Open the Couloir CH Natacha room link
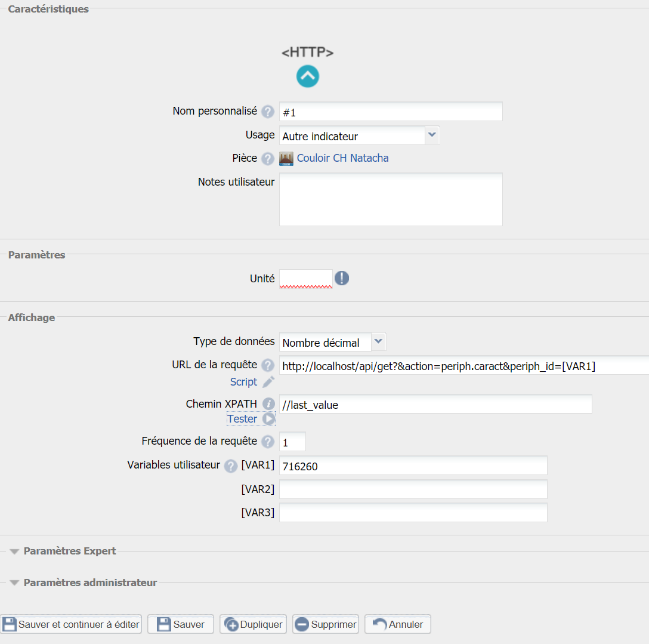 click(x=342, y=158)
